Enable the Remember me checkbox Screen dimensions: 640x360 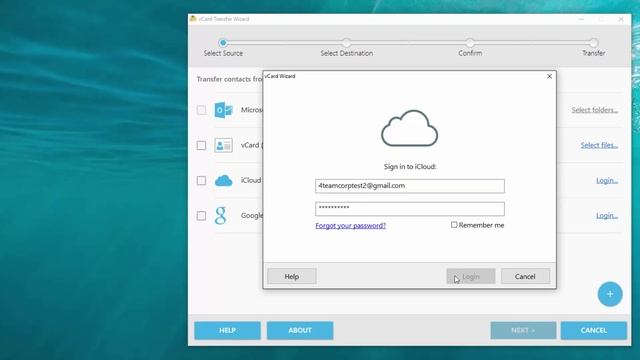click(x=454, y=225)
